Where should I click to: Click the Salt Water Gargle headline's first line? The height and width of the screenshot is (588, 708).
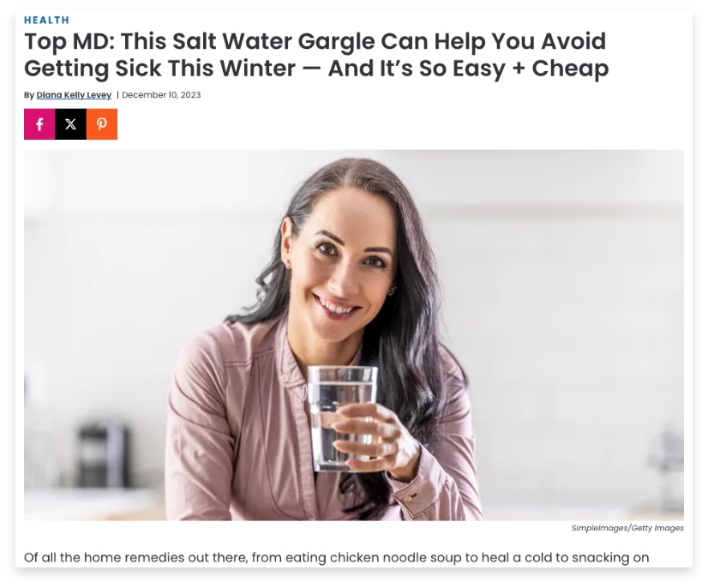point(315,41)
